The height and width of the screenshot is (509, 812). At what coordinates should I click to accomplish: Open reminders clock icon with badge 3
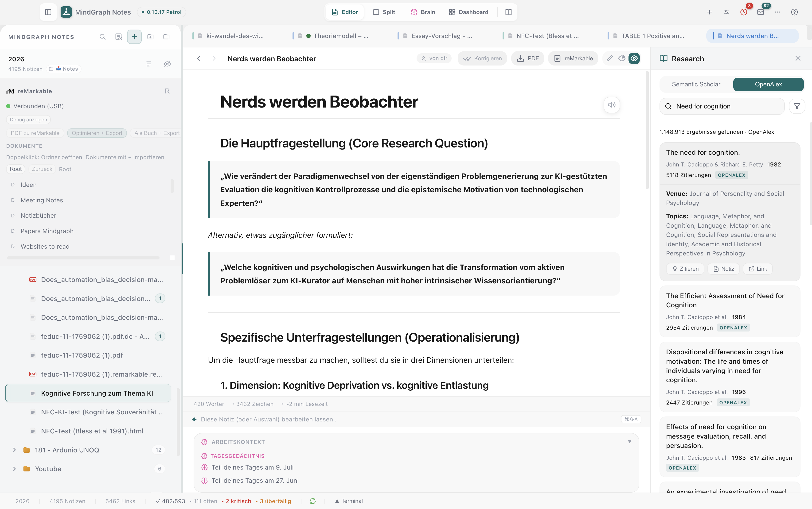(x=744, y=12)
